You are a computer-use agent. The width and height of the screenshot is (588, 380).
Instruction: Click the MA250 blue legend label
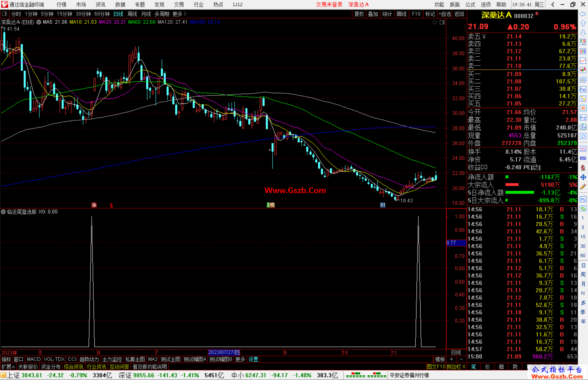(x=205, y=22)
